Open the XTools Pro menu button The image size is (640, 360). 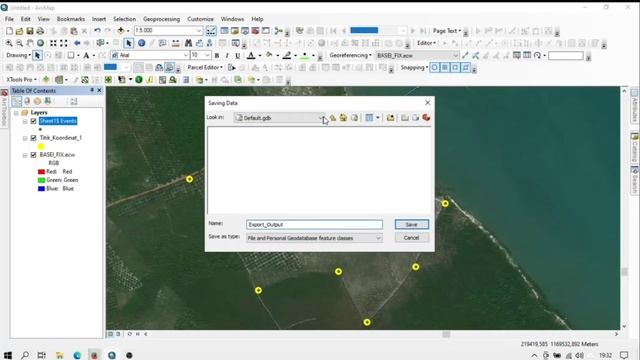(22, 80)
